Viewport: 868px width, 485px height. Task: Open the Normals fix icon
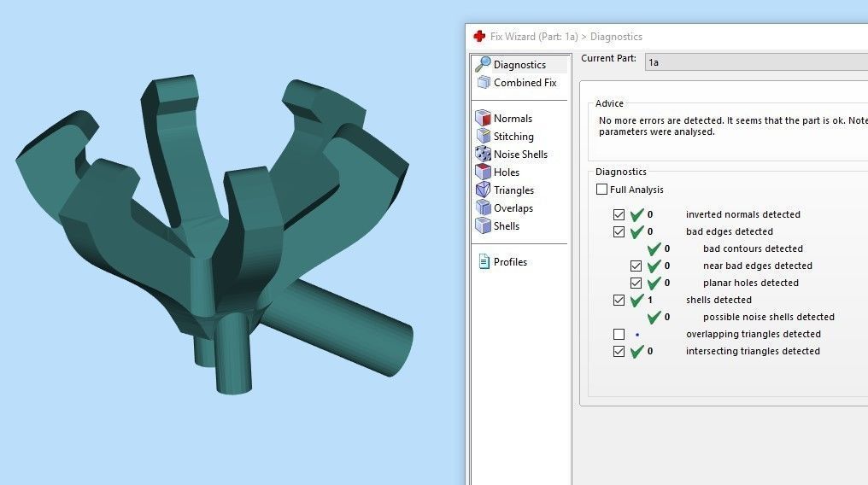tap(483, 118)
